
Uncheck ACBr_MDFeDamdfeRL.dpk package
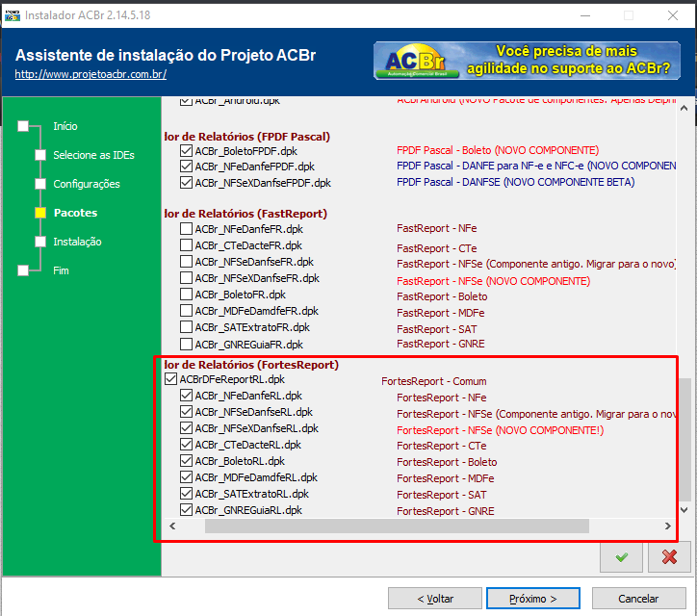[186, 477]
